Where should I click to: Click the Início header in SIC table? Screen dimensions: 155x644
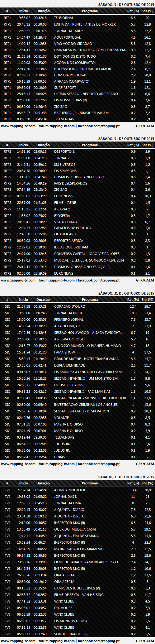[23, 300]
